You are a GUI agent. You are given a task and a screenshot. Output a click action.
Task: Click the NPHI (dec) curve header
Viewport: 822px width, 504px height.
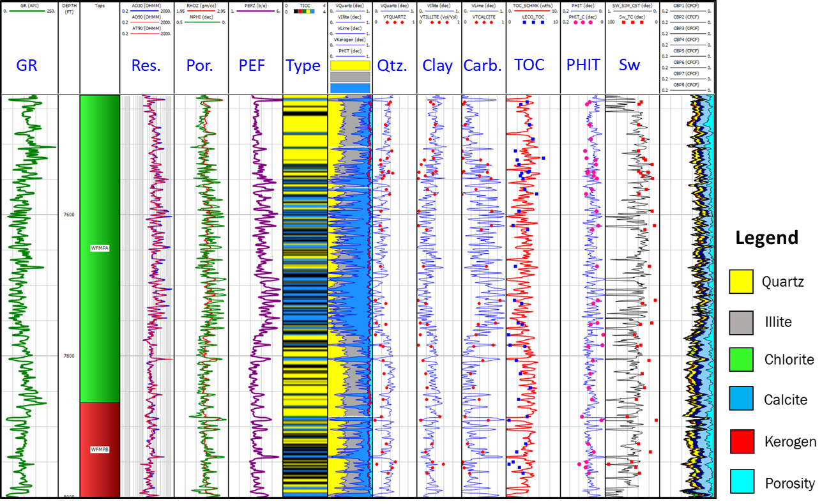[201, 17]
